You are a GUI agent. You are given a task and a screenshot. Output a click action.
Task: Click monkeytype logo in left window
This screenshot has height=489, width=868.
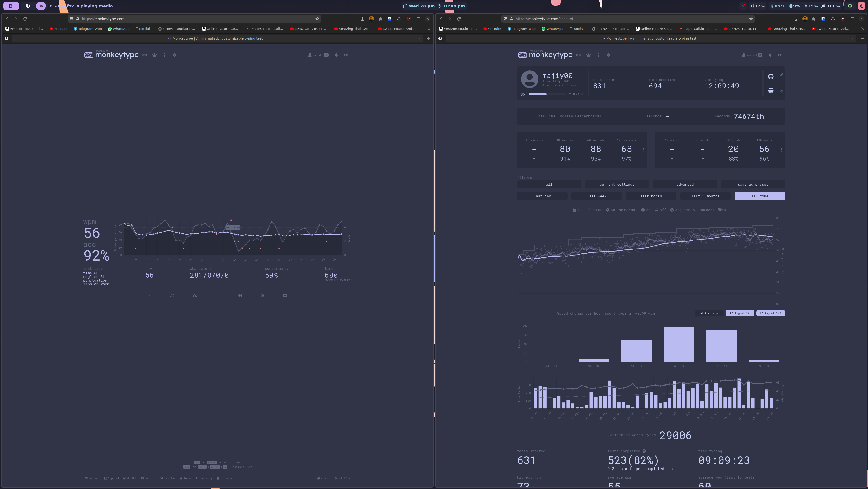click(111, 55)
